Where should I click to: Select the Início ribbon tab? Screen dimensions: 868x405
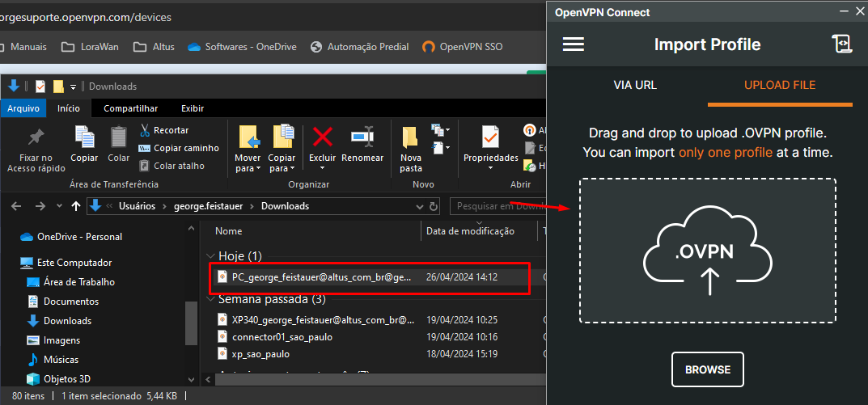(69, 108)
